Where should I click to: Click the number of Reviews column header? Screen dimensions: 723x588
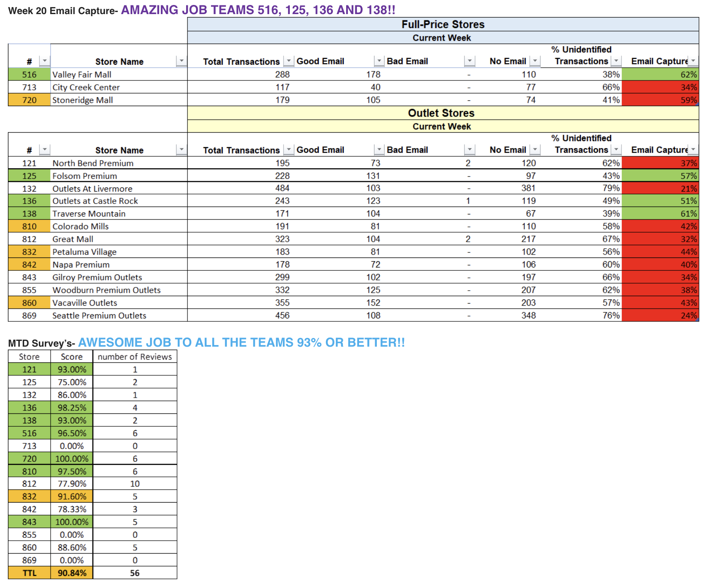[135, 357]
